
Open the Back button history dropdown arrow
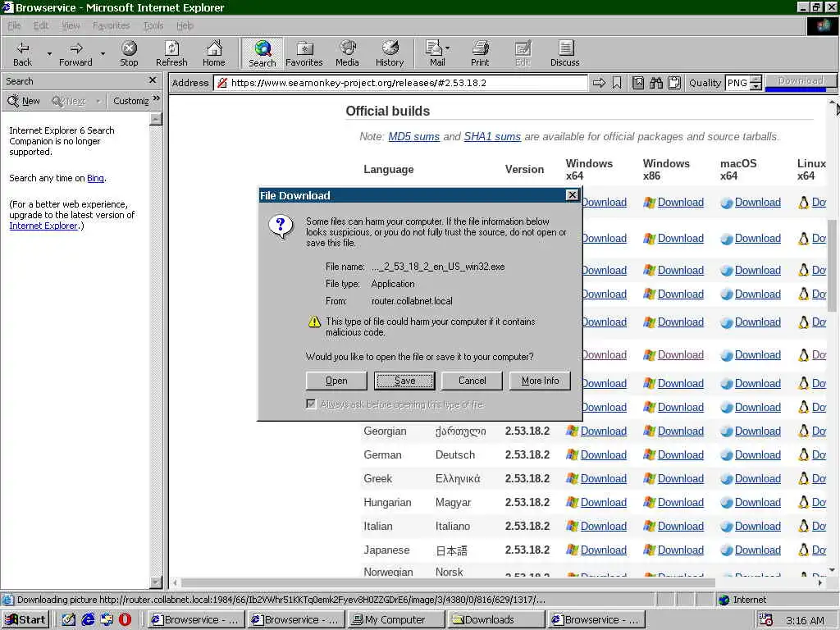click(49, 53)
